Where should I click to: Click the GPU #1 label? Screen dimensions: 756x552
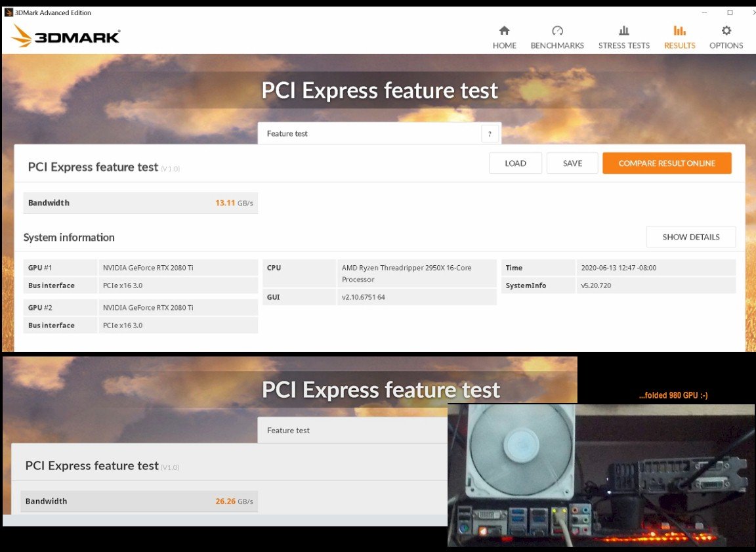coord(40,268)
